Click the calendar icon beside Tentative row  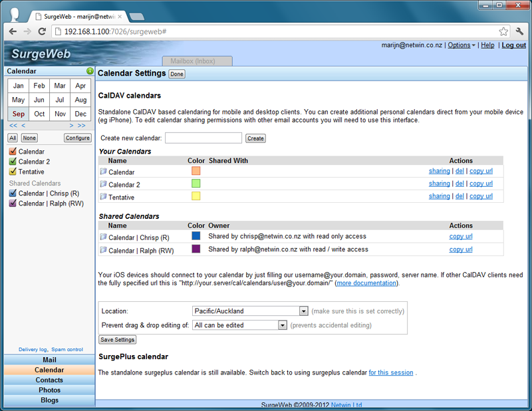coord(103,197)
